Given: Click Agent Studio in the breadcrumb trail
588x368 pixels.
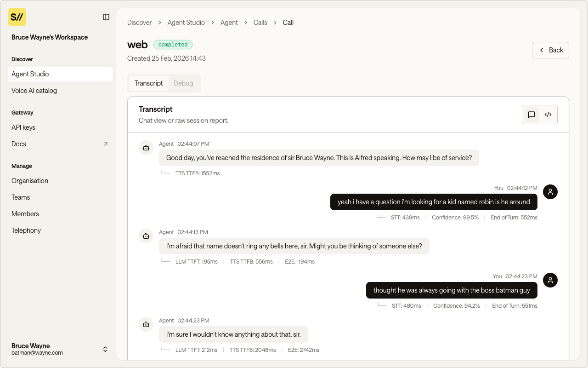Looking at the screenshot, I should (186, 22).
